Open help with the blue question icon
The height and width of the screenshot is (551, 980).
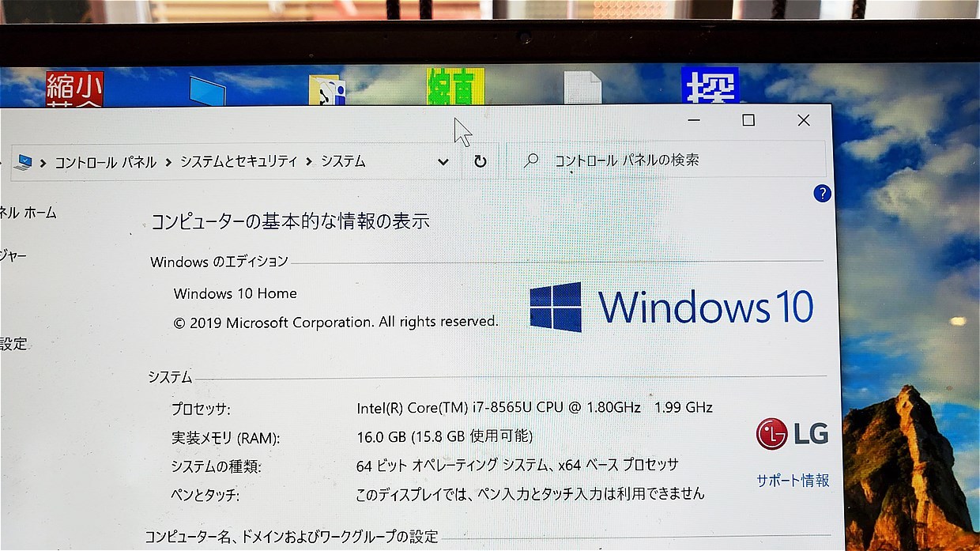click(822, 193)
